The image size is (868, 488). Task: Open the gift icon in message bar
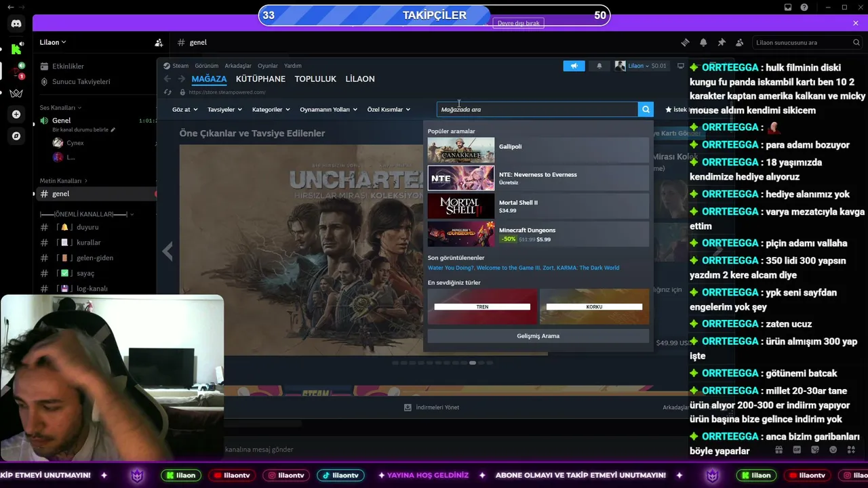pos(778,449)
